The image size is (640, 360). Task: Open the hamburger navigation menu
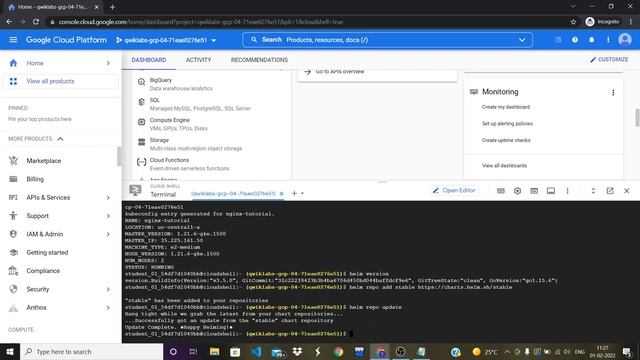coord(13,40)
